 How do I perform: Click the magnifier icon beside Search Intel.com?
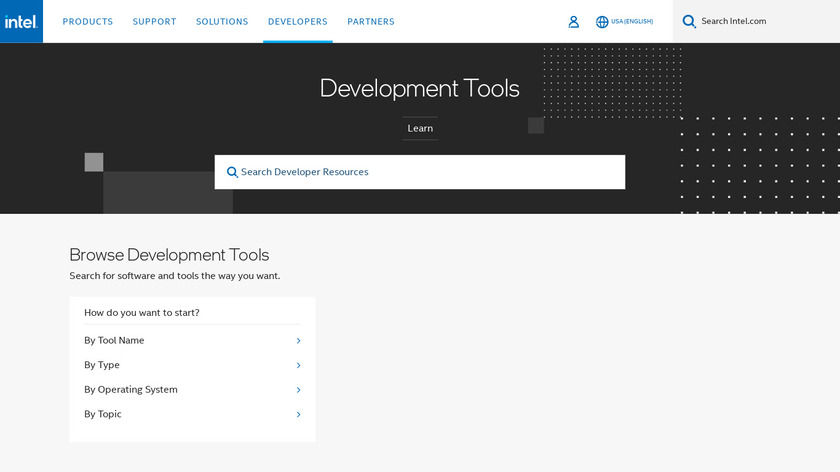point(689,21)
